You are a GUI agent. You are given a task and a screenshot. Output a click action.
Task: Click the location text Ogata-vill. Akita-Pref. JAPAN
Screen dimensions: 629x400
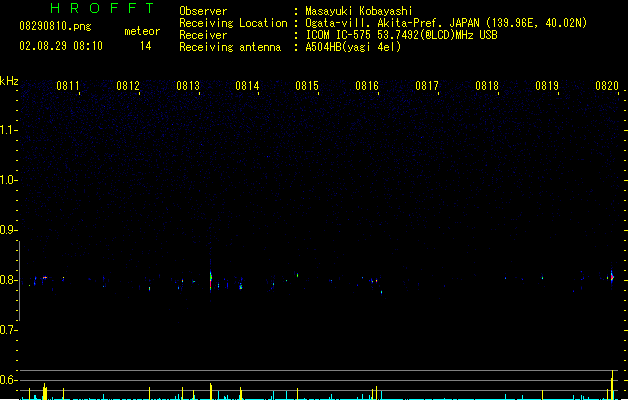pyautogui.click(x=392, y=23)
